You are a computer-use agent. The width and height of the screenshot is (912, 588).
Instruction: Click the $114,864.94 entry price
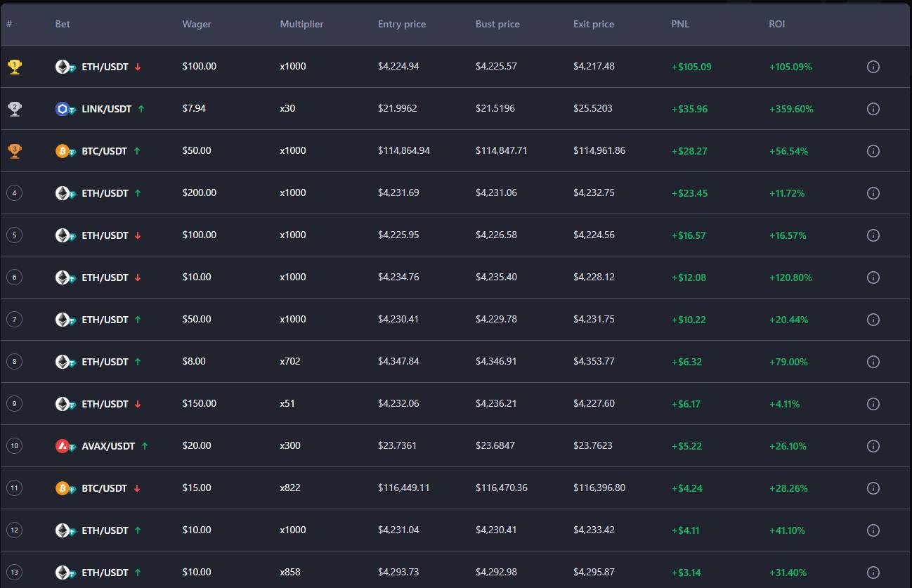(x=404, y=150)
